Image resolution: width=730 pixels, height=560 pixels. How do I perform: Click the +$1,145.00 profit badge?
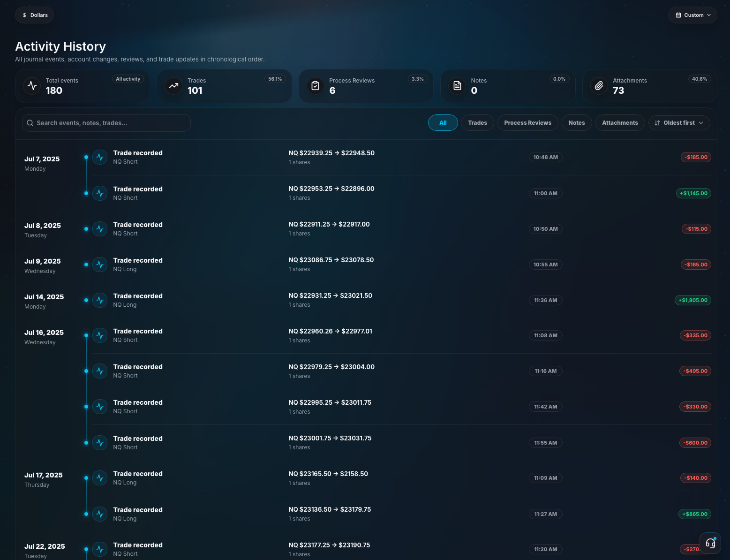point(693,193)
